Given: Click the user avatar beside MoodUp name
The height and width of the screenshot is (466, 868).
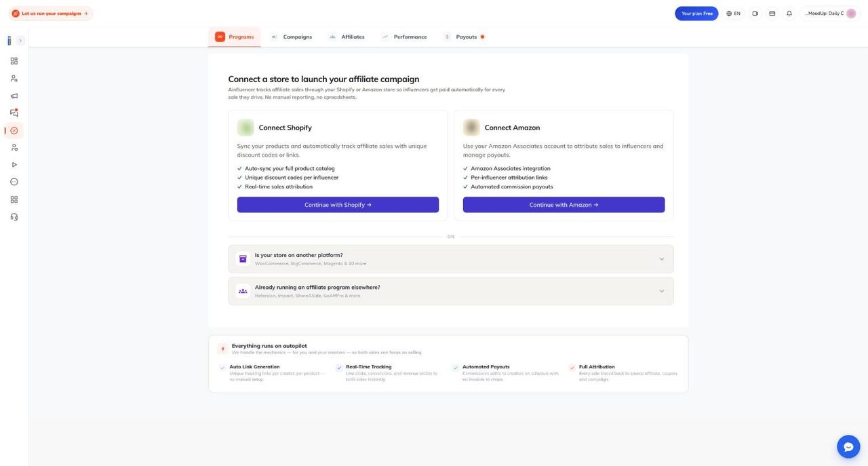Looking at the screenshot, I should pyautogui.click(x=851, y=14).
